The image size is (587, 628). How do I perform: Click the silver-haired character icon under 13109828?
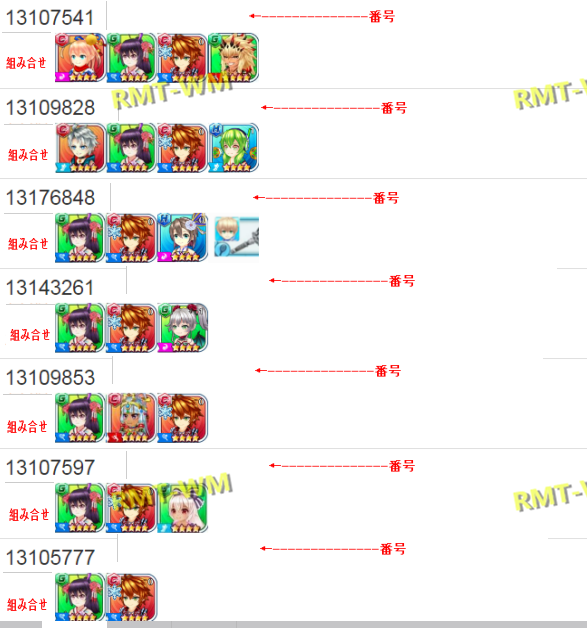(80, 148)
